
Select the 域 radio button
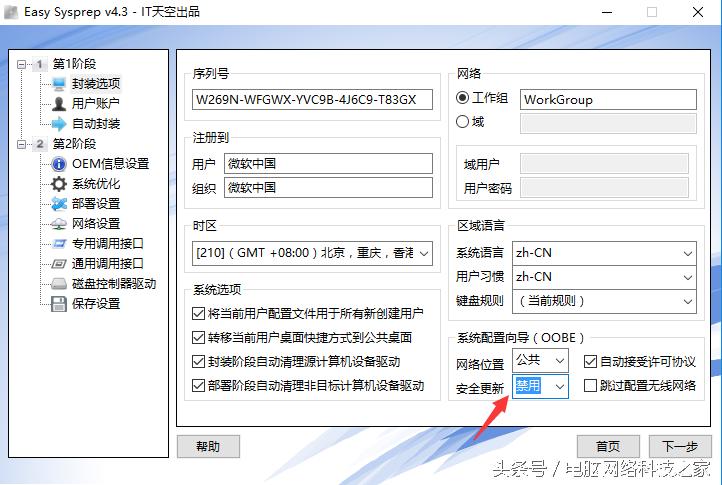click(x=462, y=122)
